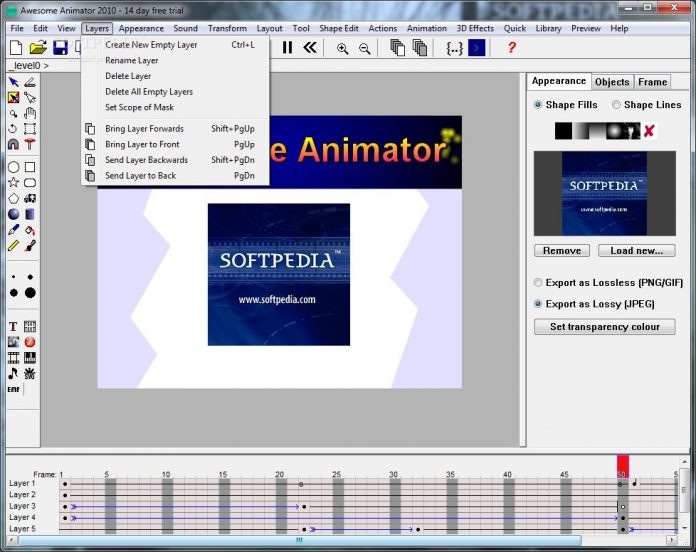Screen dimensions: 696x552
Task: Pick the solid black fill swatch
Action: (563, 131)
